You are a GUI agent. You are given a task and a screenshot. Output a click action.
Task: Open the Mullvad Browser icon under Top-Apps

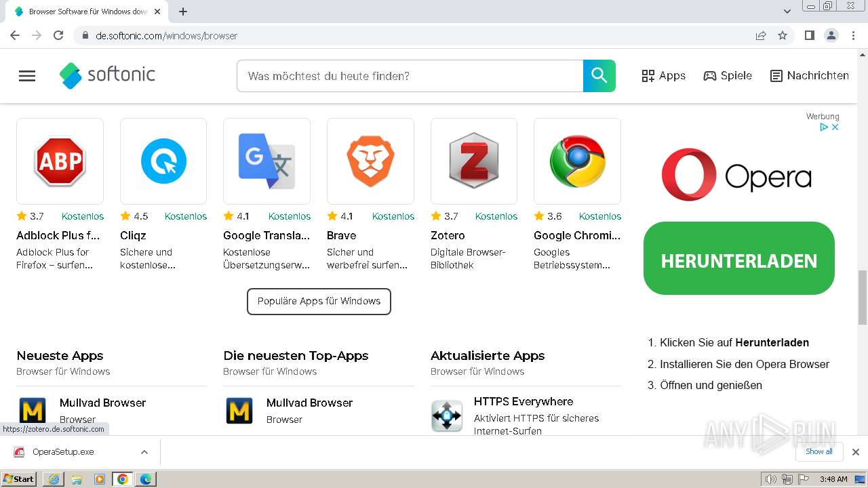(x=239, y=411)
